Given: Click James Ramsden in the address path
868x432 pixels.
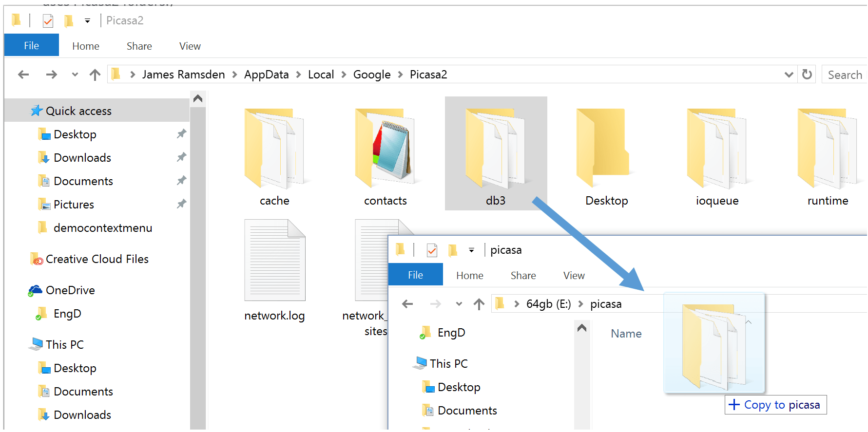Looking at the screenshot, I should click(x=183, y=75).
